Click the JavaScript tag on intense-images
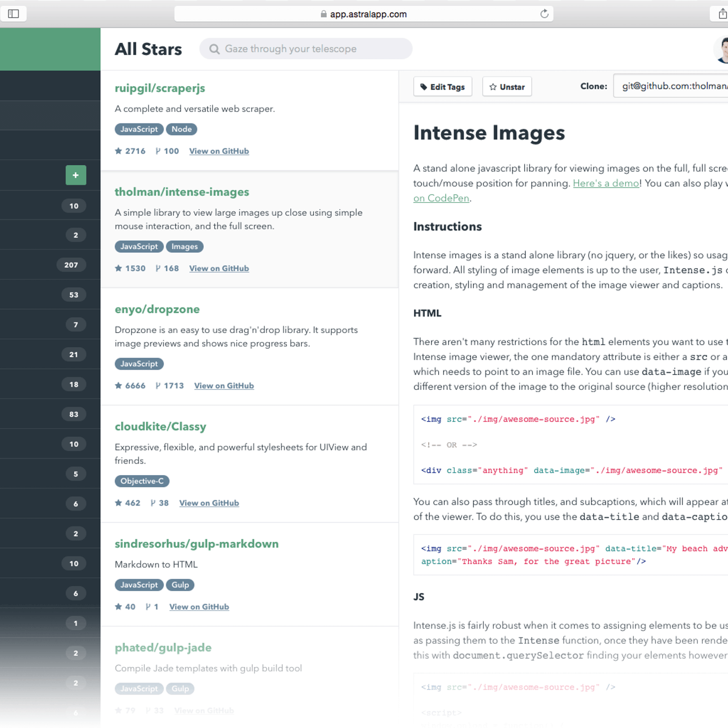The width and height of the screenshot is (728, 728). point(139,247)
